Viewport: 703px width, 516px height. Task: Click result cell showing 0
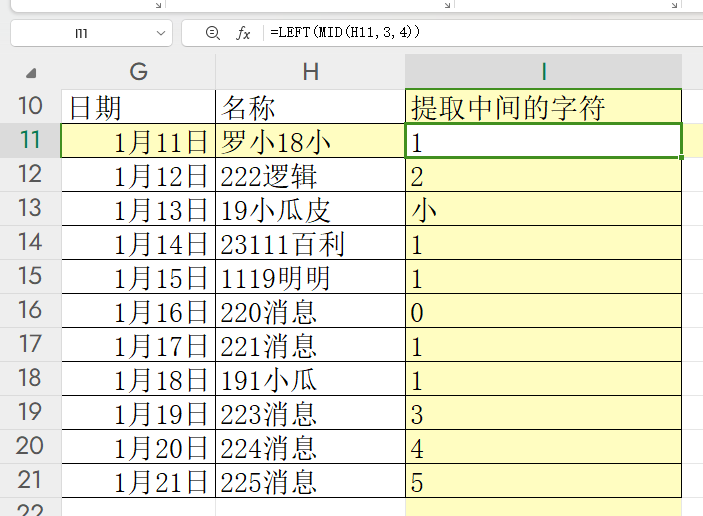(x=543, y=311)
